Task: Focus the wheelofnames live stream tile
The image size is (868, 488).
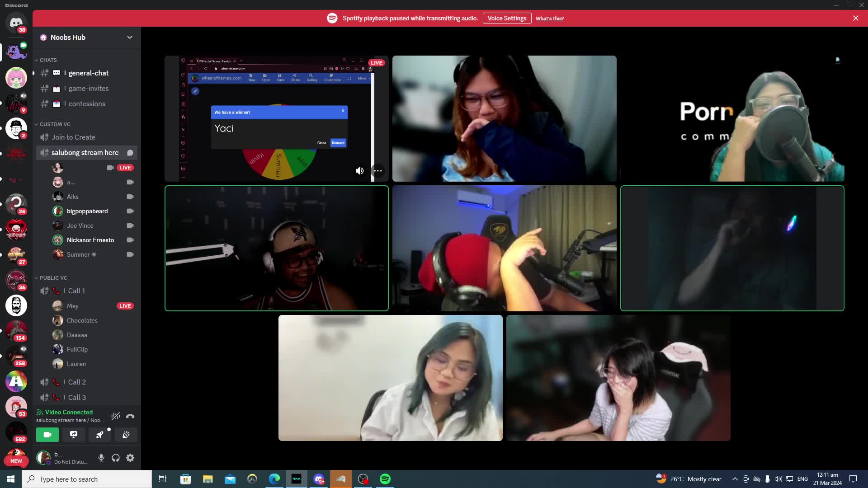Action: click(276, 118)
